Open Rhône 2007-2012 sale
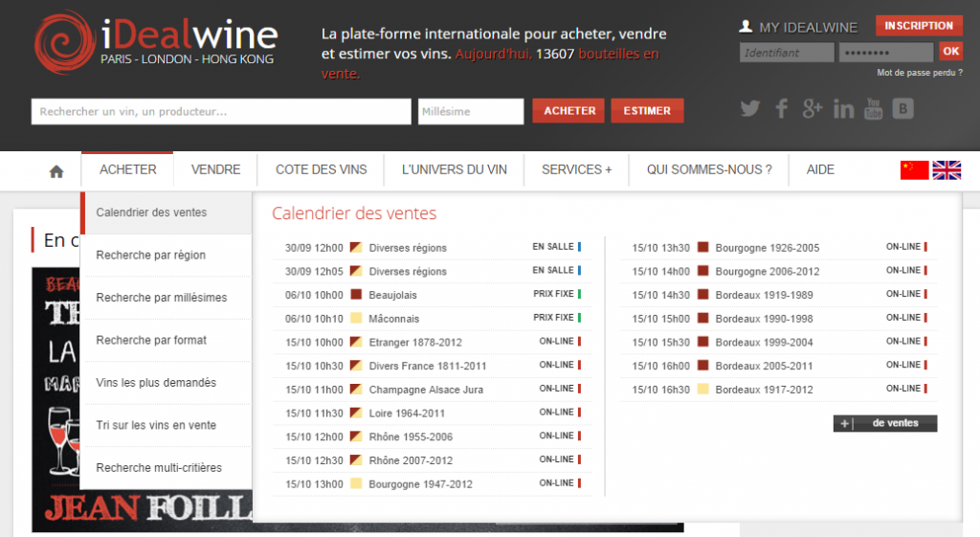Screen dimensions: 980x537 click(433, 460)
